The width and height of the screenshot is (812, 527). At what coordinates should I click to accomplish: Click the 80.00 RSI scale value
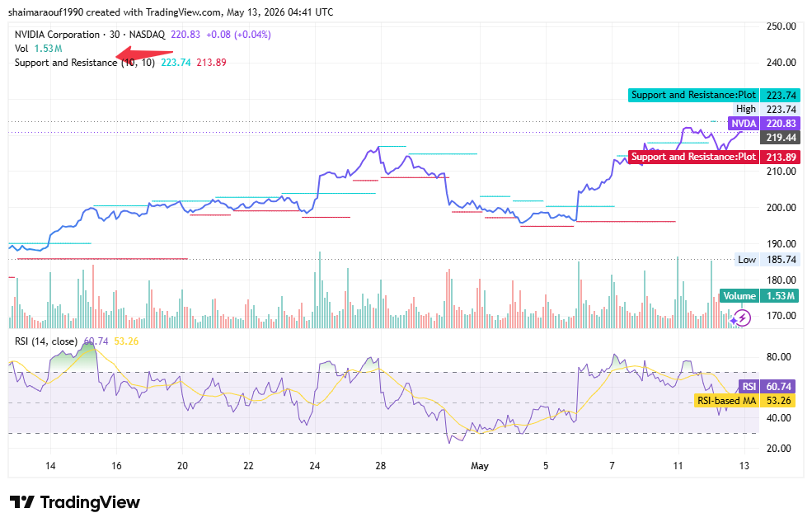(778, 357)
